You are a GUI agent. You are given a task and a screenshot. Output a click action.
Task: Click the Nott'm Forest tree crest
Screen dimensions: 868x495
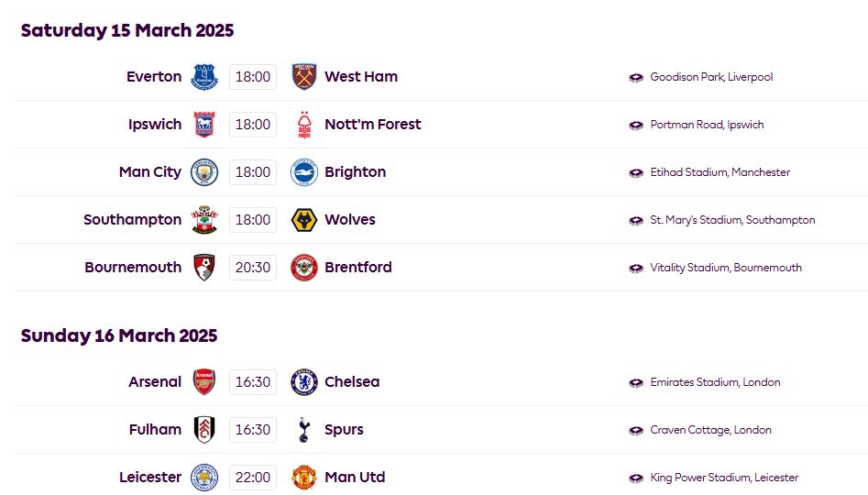tap(304, 125)
